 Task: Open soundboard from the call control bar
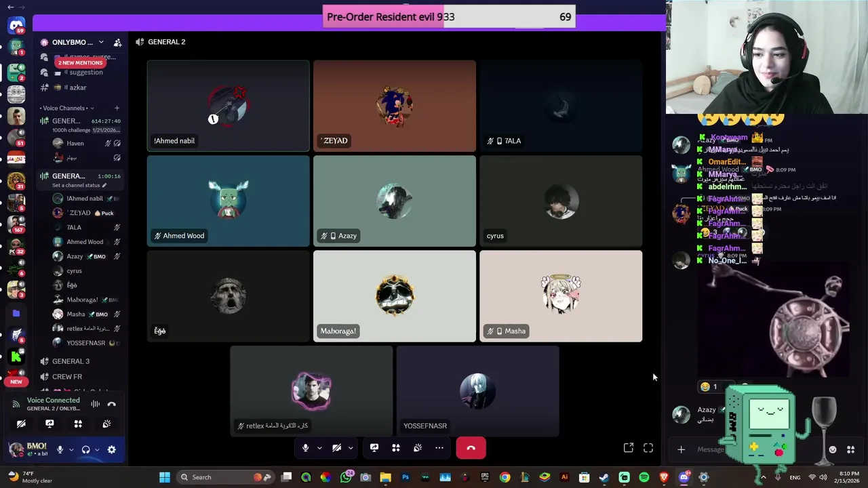pos(418,448)
